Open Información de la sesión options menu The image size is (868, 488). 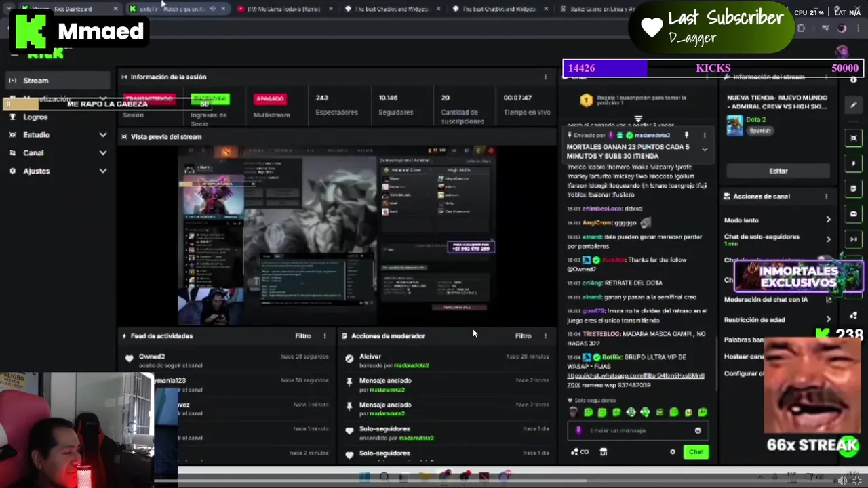point(545,77)
